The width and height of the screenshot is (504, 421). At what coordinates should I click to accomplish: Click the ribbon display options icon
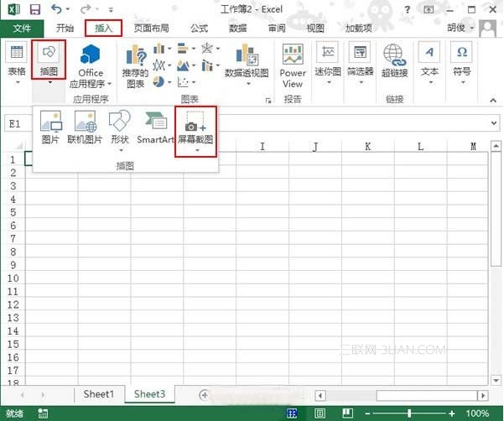click(429, 9)
